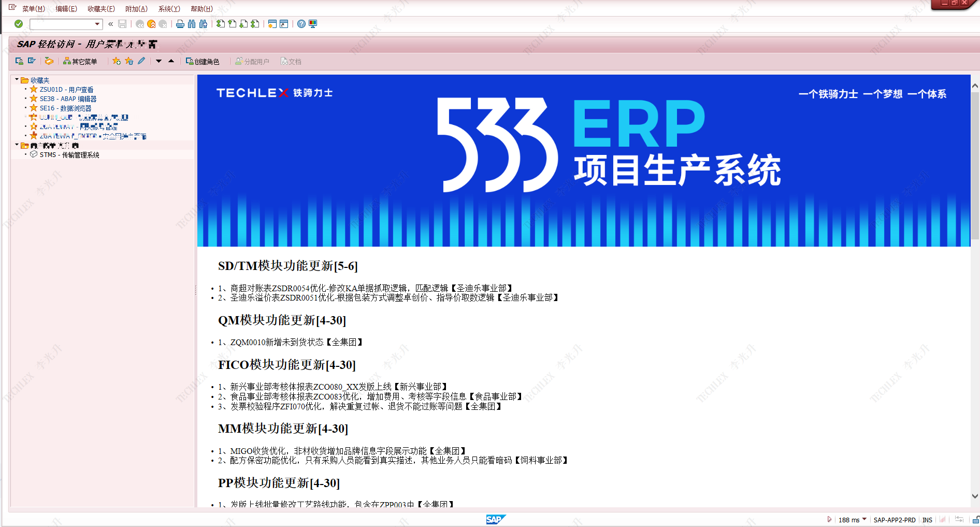Open the 系统(Y) menu
This screenshot has height=527, width=980.
(169, 9)
